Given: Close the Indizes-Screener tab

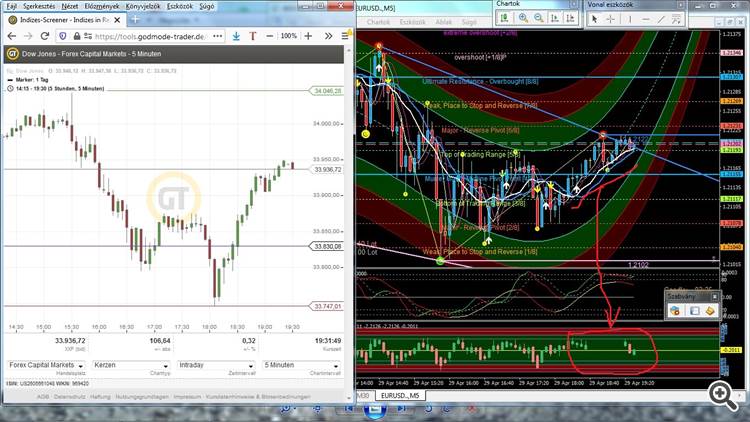Looking at the screenshot, I should [x=117, y=20].
